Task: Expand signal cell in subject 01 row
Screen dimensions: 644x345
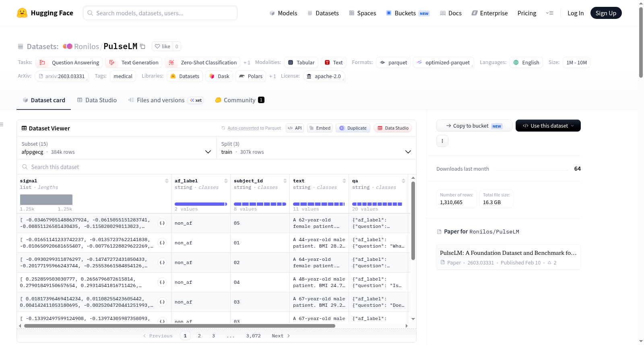Action: pyautogui.click(x=162, y=243)
